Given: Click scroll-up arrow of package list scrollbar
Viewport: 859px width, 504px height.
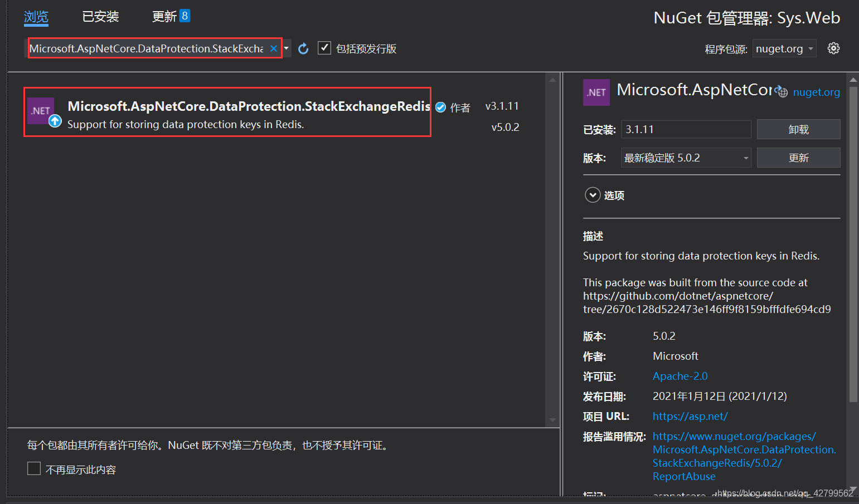Looking at the screenshot, I should (552, 80).
